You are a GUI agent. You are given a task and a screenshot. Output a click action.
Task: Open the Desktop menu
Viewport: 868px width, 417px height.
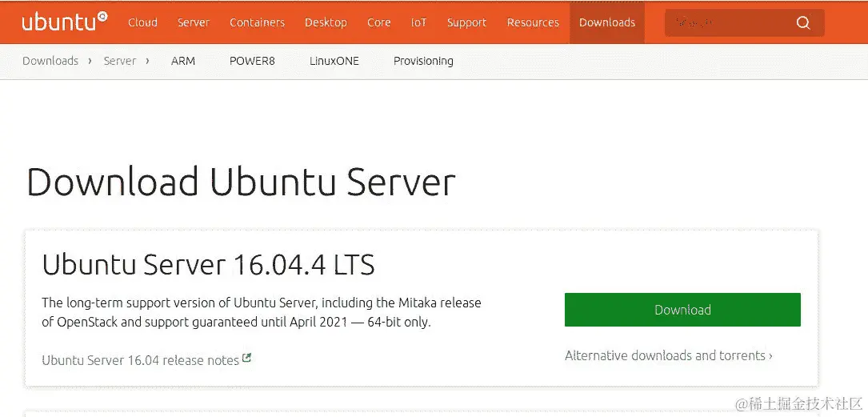click(326, 22)
